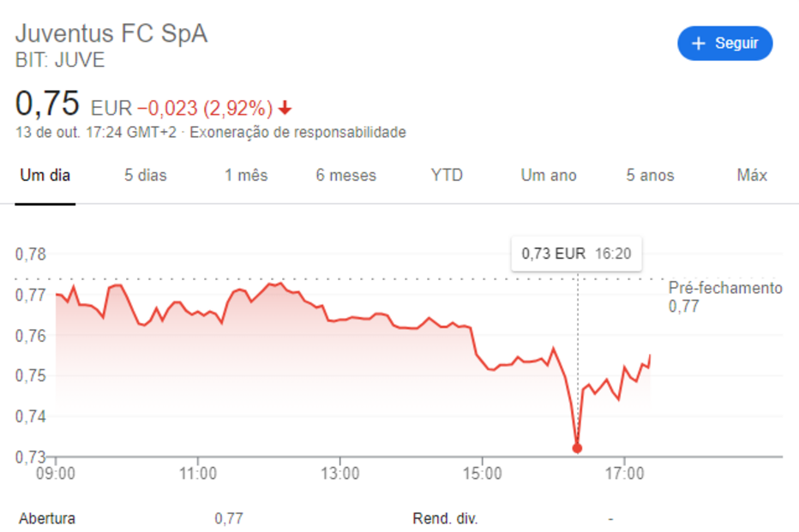The width and height of the screenshot is (799, 532).
Task: Follow Juventus stock with Seguir button
Action: pos(725,44)
